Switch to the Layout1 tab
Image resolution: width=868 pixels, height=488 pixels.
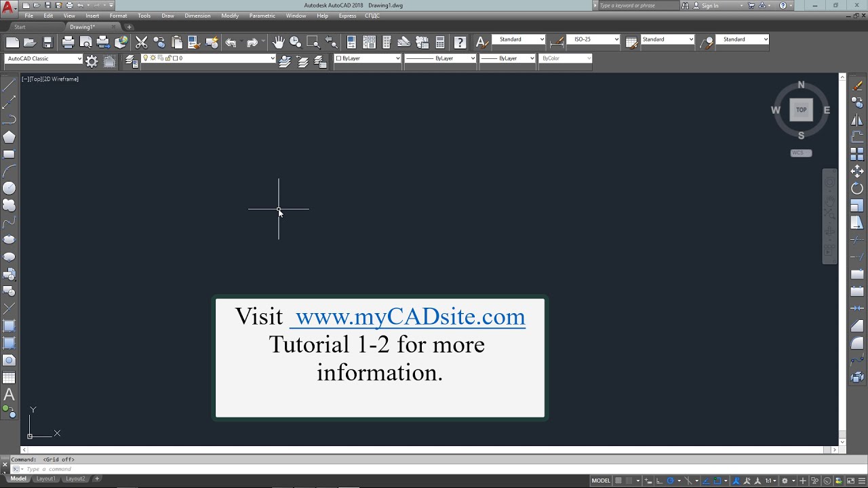pyautogui.click(x=45, y=479)
